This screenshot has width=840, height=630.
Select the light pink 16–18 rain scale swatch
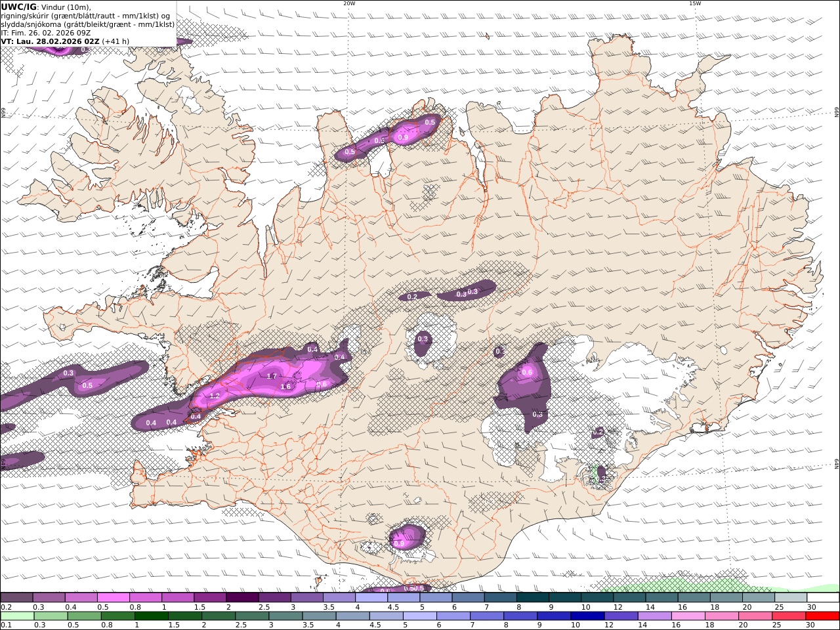[688, 616]
